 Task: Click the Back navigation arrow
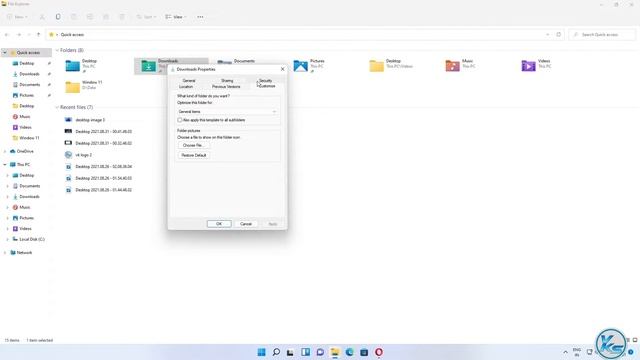pos(7,35)
